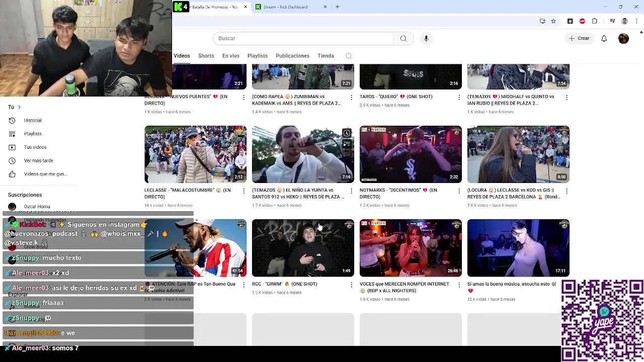The width and height of the screenshot is (644, 362).
Task: Search within channel magnifier icon
Action: pos(349,56)
